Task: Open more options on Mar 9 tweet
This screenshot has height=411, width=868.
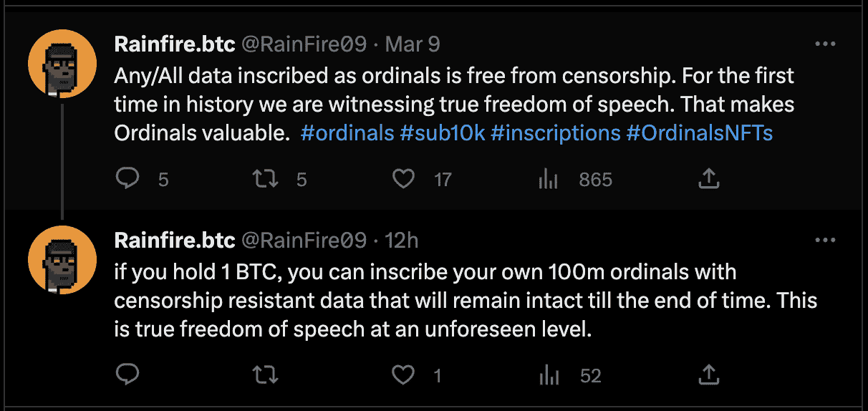Action: point(826,44)
